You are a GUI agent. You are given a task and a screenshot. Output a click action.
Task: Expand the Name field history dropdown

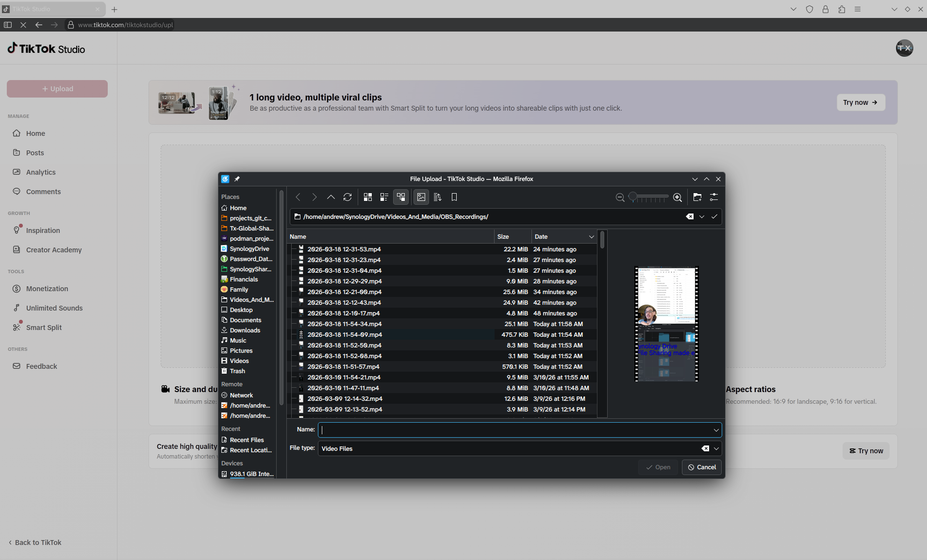(x=716, y=430)
